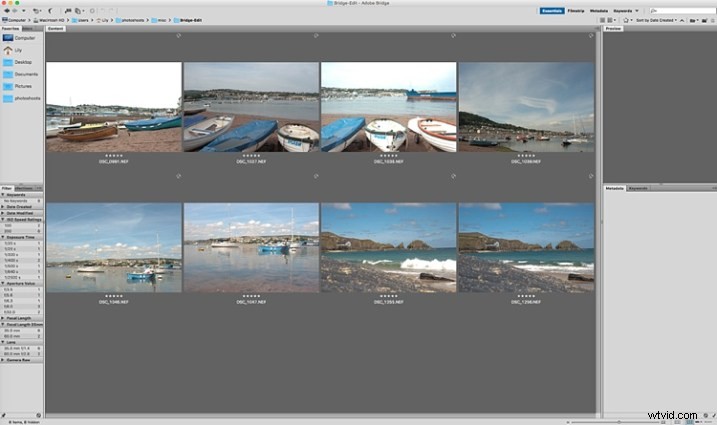Expand the Date Created filter section
The height and width of the screenshot is (425, 717).
click(x=21, y=207)
